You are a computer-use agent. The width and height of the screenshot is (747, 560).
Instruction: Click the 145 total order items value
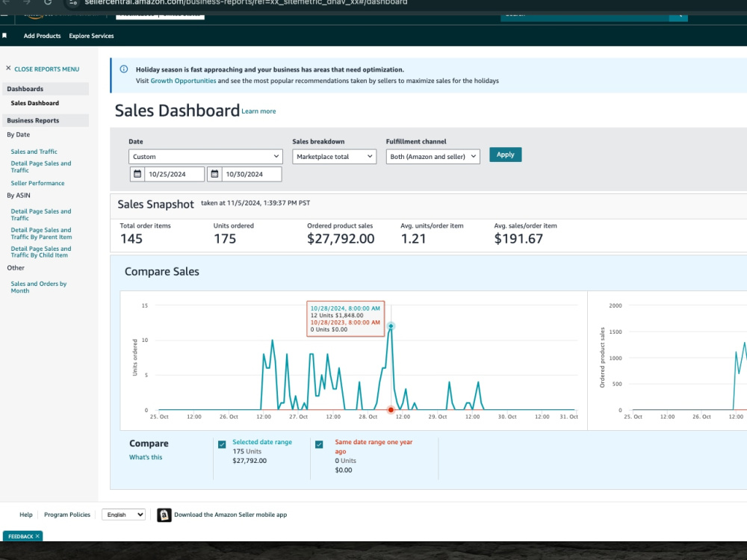click(x=131, y=239)
